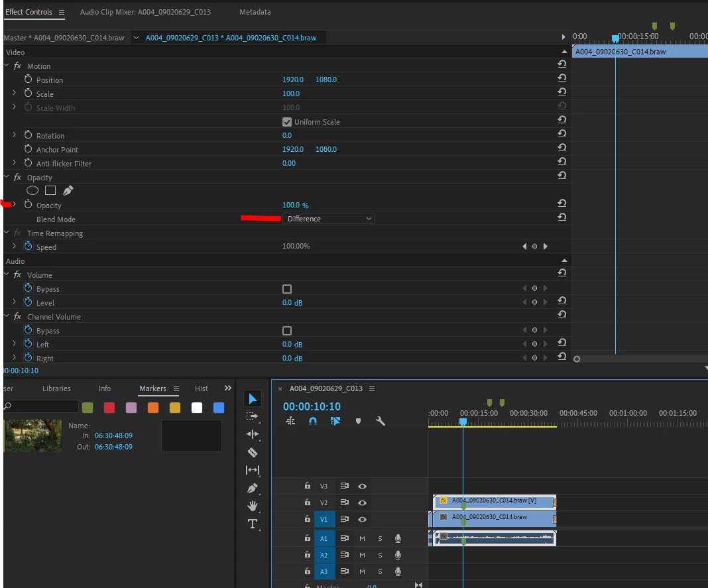The width and height of the screenshot is (708, 588).
Task: Create 4-point polygon mask under Opacity
Action: tap(50, 190)
